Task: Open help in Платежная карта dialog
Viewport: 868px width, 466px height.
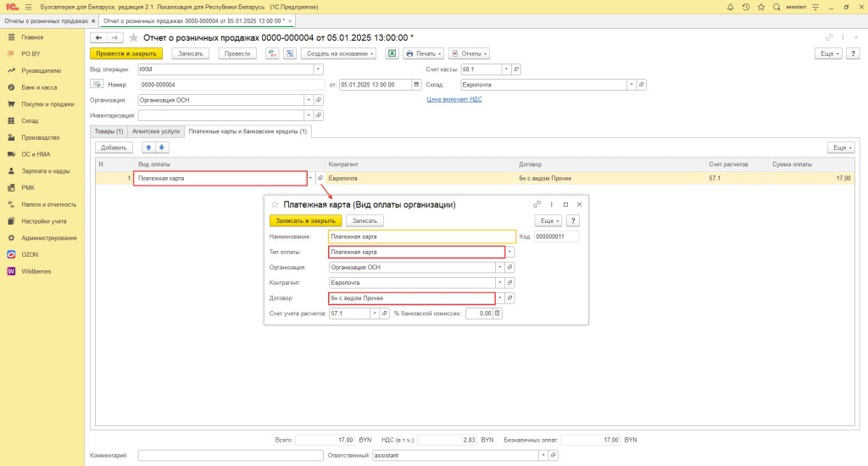Action: click(x=573, y=221)
